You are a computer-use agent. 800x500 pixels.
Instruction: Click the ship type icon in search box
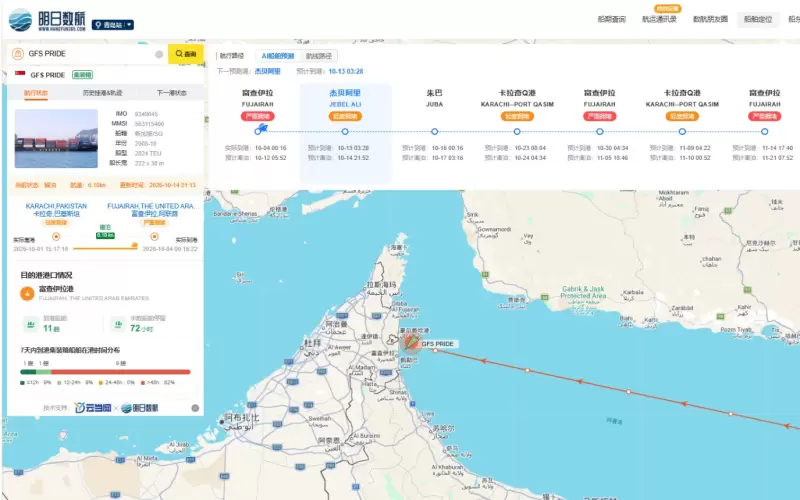[18, 54]
